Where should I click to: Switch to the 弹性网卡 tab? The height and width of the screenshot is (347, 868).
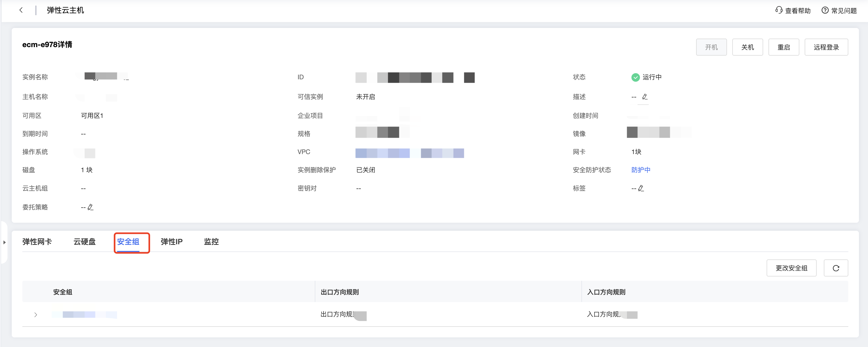pyautogui.click(x=37, y=242)
